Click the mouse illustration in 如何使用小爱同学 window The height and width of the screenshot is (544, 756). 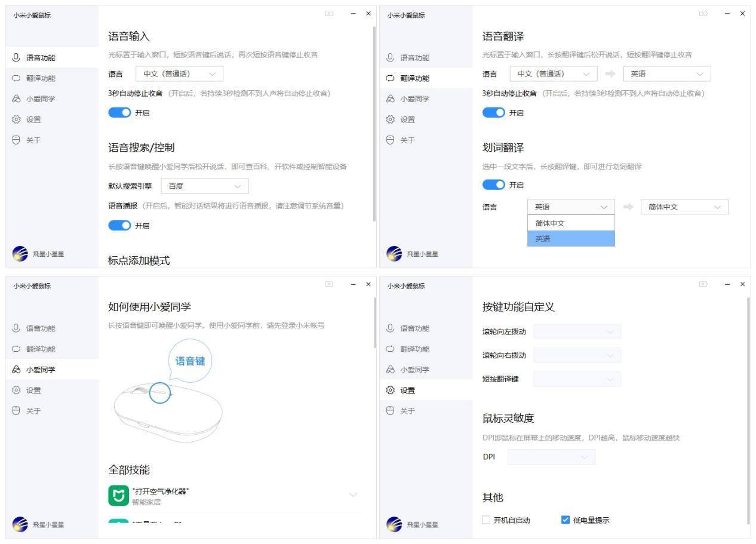pos(168,412)
